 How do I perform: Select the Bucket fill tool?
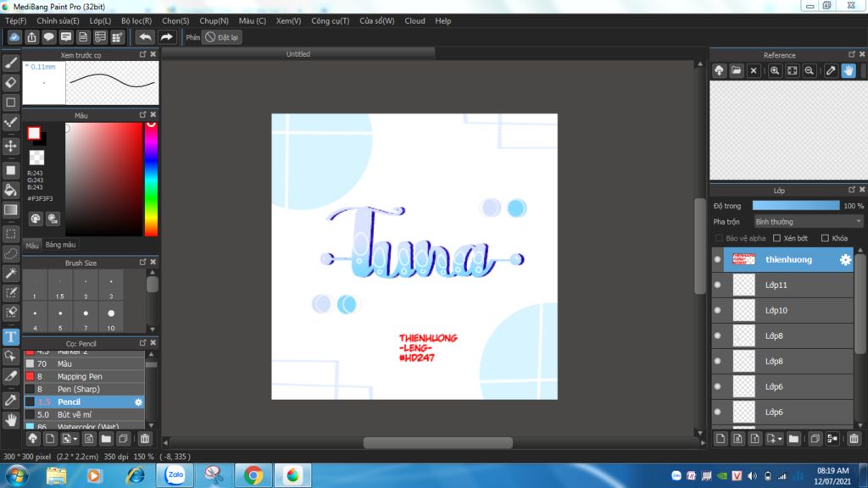10,190
